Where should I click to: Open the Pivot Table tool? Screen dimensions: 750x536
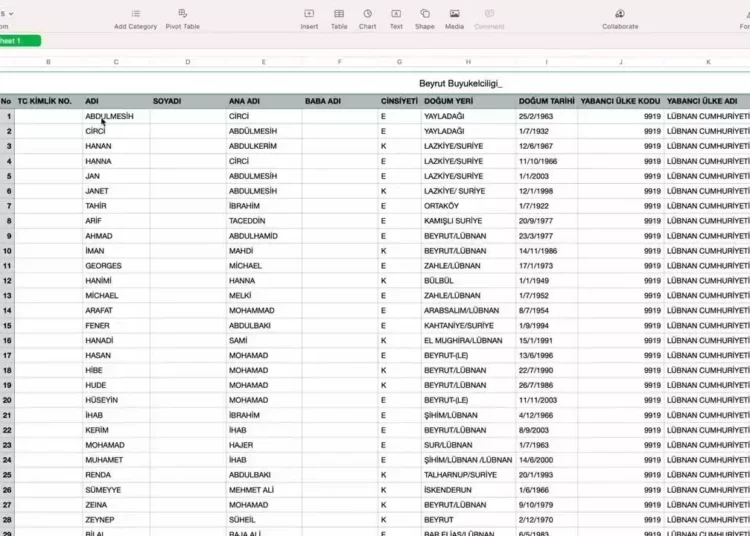click(x=182, y=19)
